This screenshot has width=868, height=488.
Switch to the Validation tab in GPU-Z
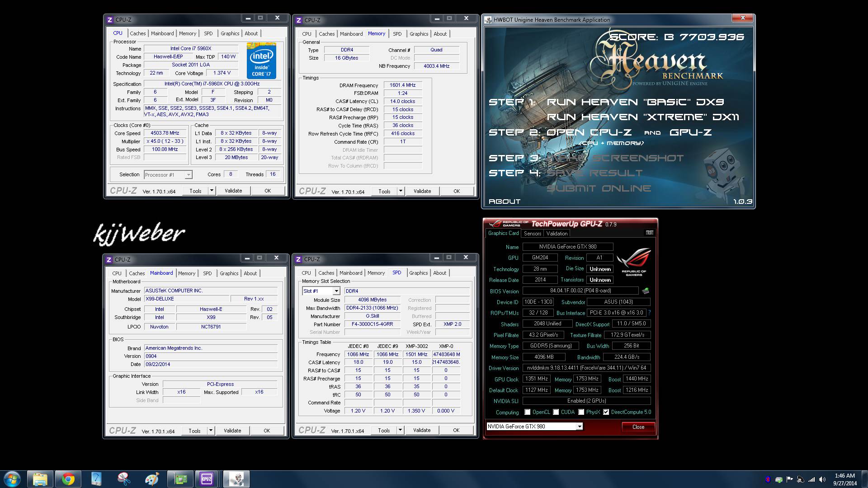tap(557, 234)
